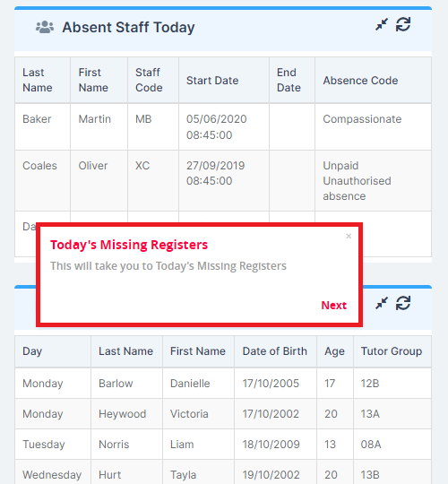The height and width of the screenshot is (484, 448).
Task: Select the Baker Martin staff row
Action: click(223, 127)
